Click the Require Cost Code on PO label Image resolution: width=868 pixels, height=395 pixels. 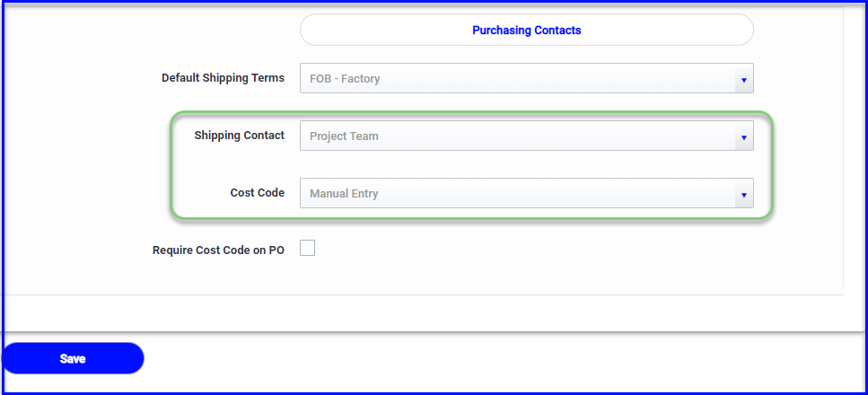pyautogui.click(x=218, y=250)
